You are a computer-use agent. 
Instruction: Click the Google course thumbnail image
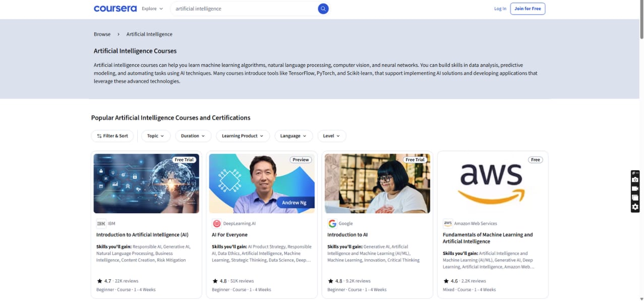tap(377, 183)
